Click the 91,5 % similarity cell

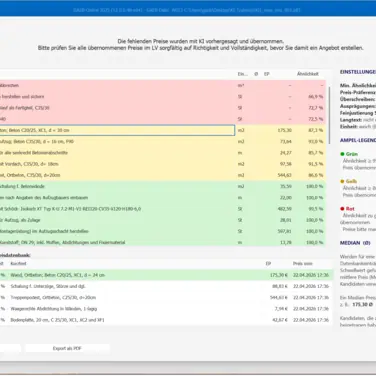click(x=315, y=164)
